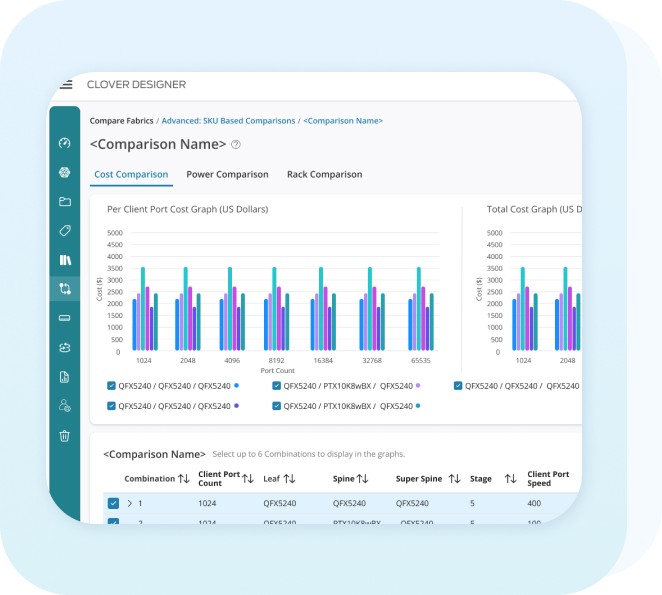Click the light purple legend color dot
The image size is (662, 595).
[418, 385]
